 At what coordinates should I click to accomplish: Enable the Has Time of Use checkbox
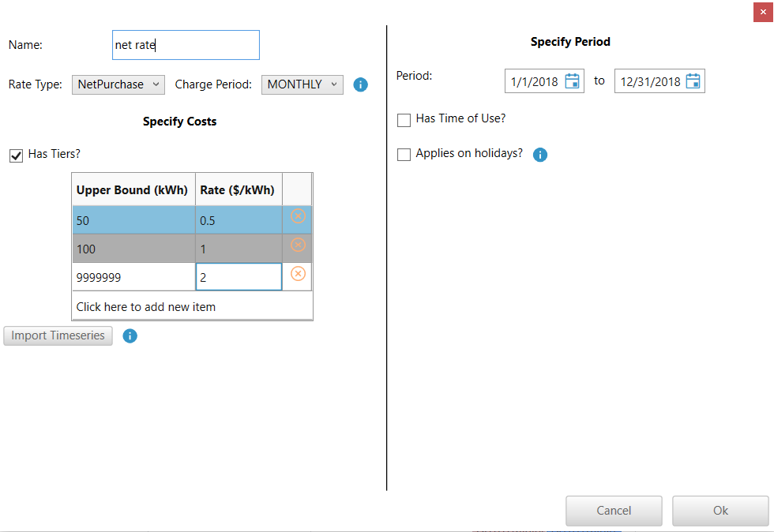404,120
